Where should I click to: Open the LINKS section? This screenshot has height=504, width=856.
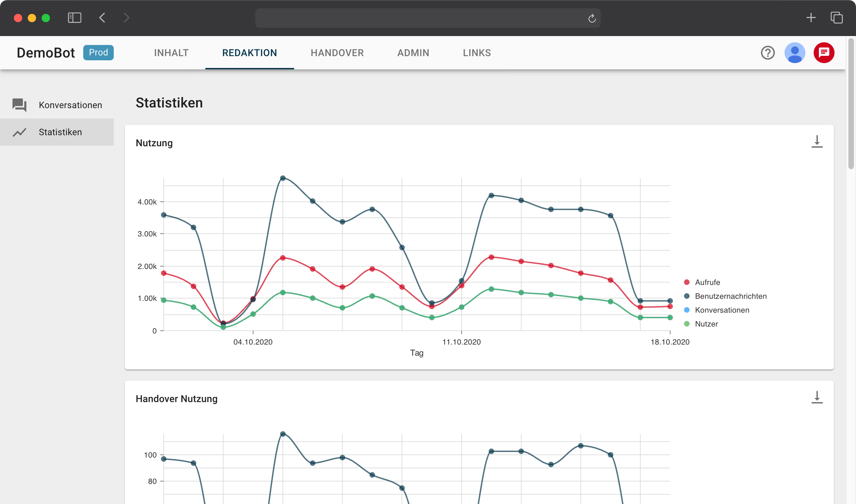tap(477, 53)
